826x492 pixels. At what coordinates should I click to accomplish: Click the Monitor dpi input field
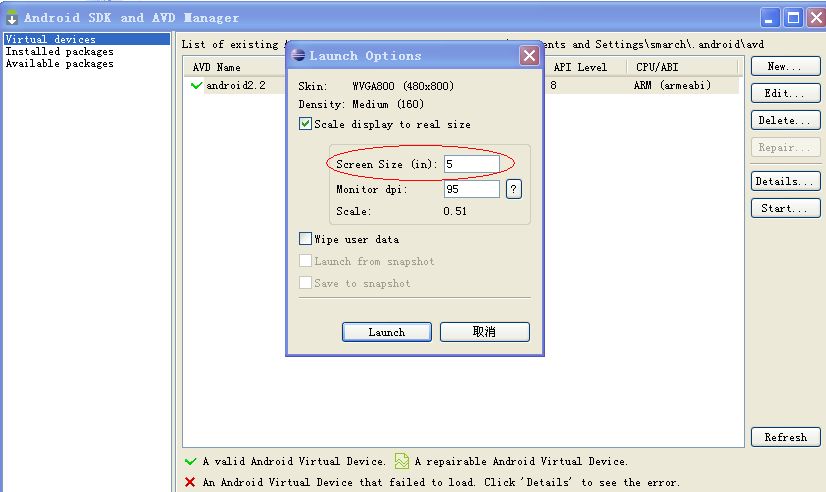(x=471, y=189)
